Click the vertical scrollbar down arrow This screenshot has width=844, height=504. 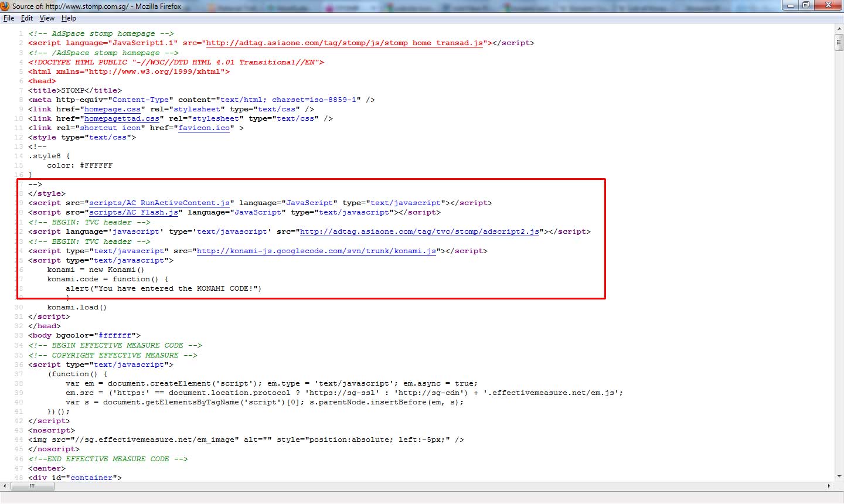[839, 476]
